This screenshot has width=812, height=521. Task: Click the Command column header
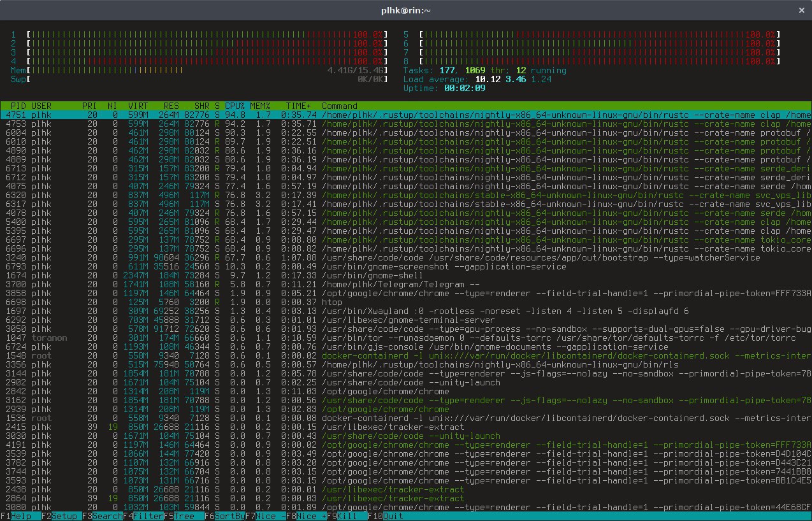coord(339,106)
